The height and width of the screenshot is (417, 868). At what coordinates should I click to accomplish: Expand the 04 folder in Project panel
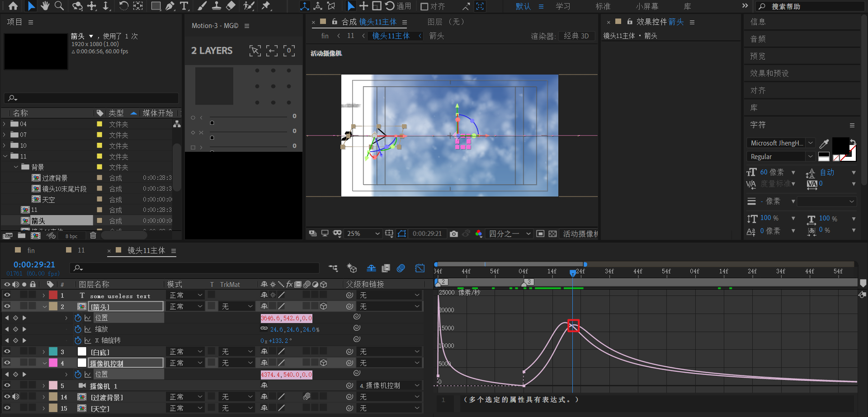tap(5, 124)
